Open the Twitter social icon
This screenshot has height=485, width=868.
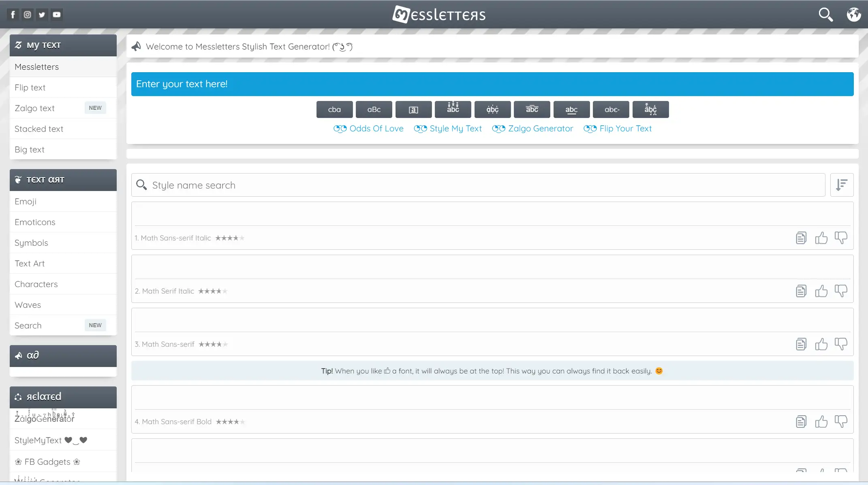42,15
